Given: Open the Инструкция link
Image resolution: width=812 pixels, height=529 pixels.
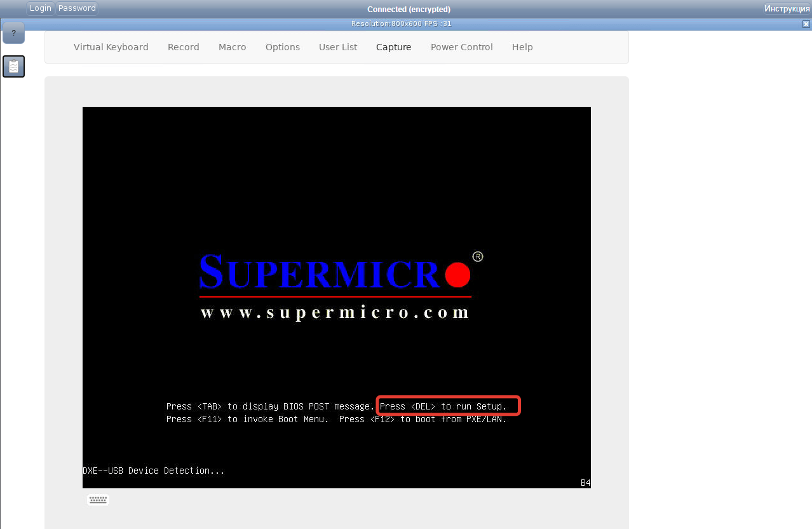Looking at the screenshot, I should tap(787, 8).
